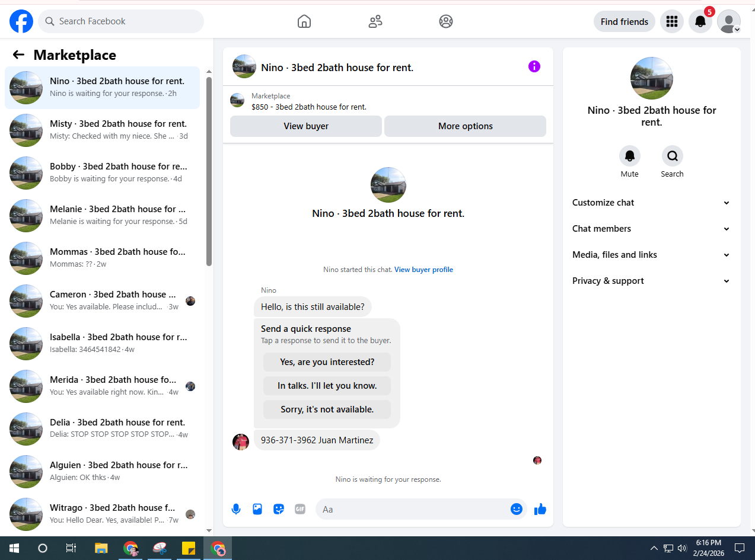The width and height of the screenshot is (755, 560).
Task: Open the Mommas conversation
Action: 102,258
